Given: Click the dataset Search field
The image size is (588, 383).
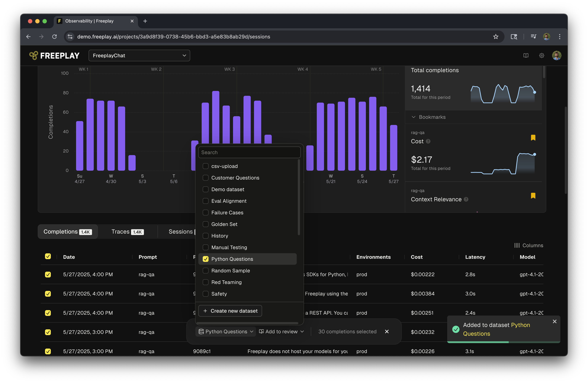Looking at the screenshot, I should (249, 152).
